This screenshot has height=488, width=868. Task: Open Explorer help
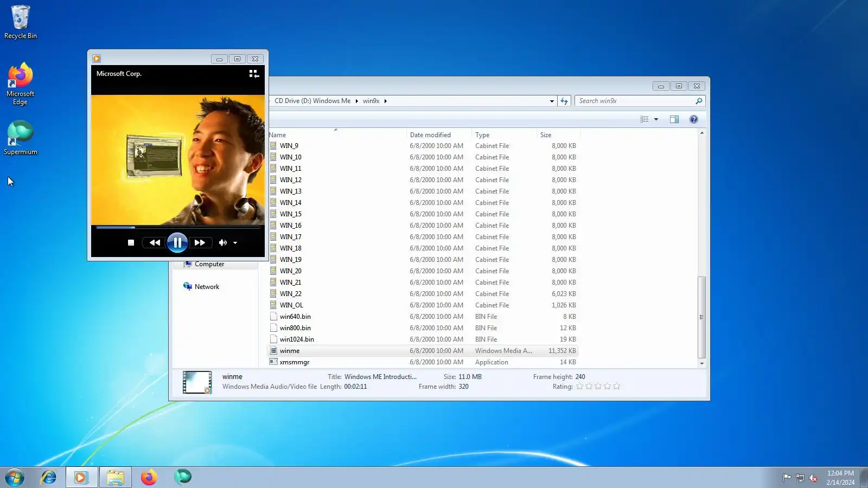pos(694,119)
